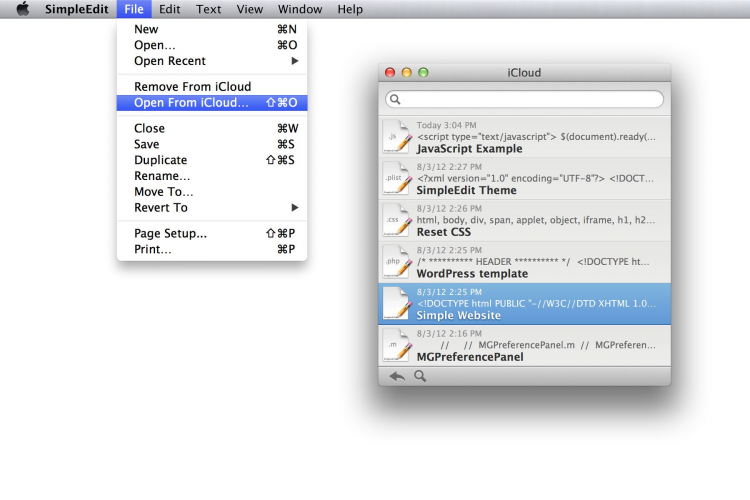Viewport: 750px width, 500px height.
Task: Click the .plist file icon of SimpleEdit Theme
Action: 397,178
